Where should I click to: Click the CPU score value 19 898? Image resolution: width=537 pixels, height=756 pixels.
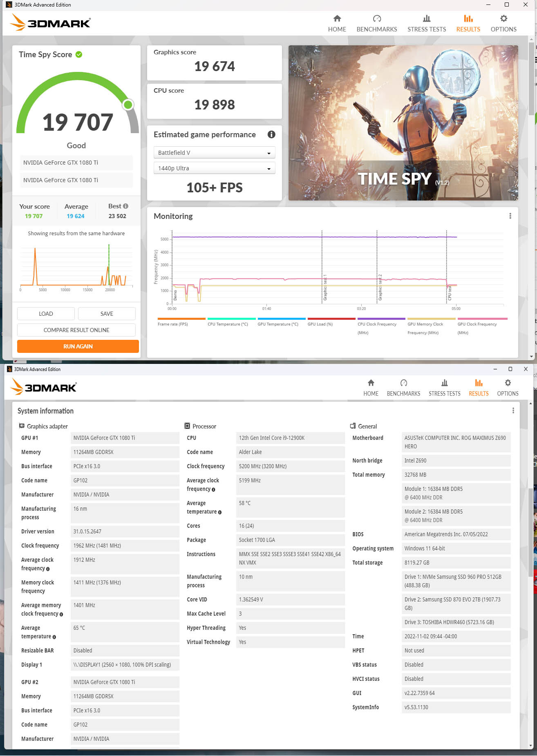tap(215, 105)
